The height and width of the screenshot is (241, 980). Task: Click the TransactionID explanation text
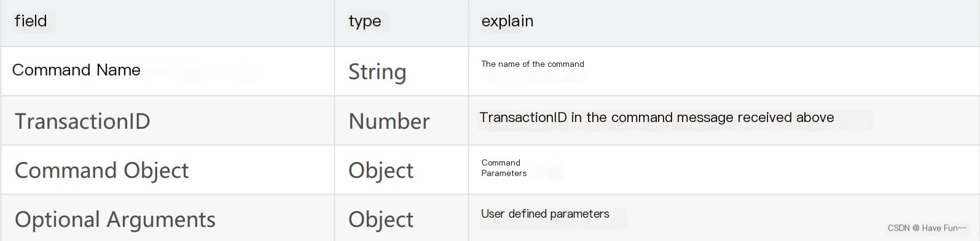click(657, 118)
